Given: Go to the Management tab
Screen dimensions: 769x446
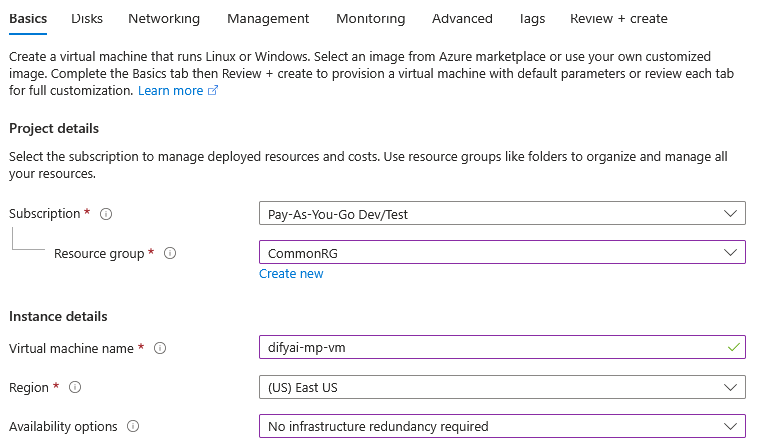Looking at the screenshot, I should pyautogui.click(x=268, y=19).
